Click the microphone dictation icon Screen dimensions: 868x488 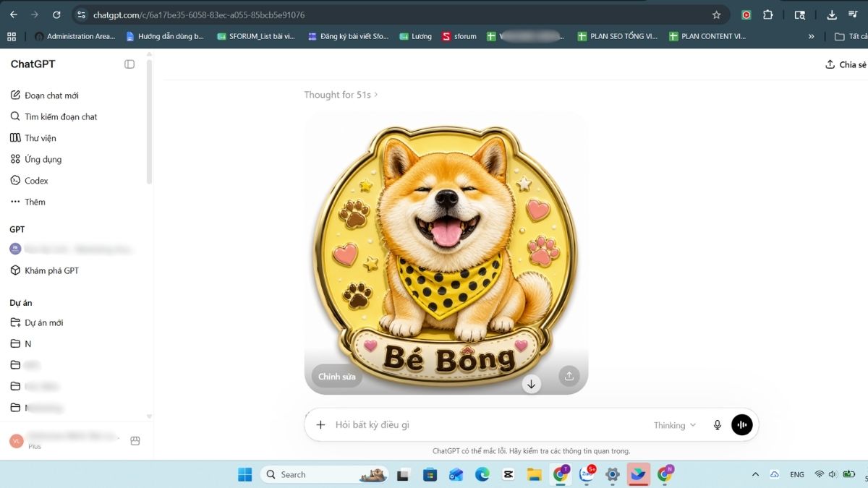[x=718, y=425]
